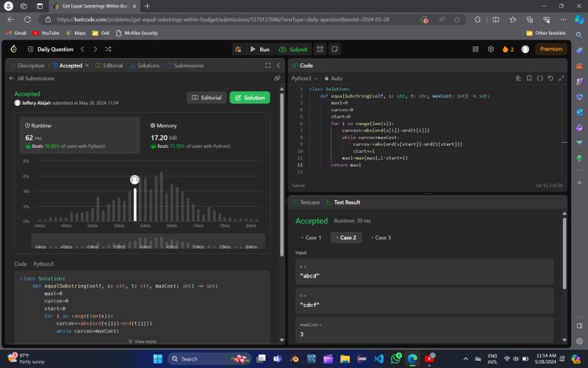Expand the code editor fullscreen

point(562,78)
